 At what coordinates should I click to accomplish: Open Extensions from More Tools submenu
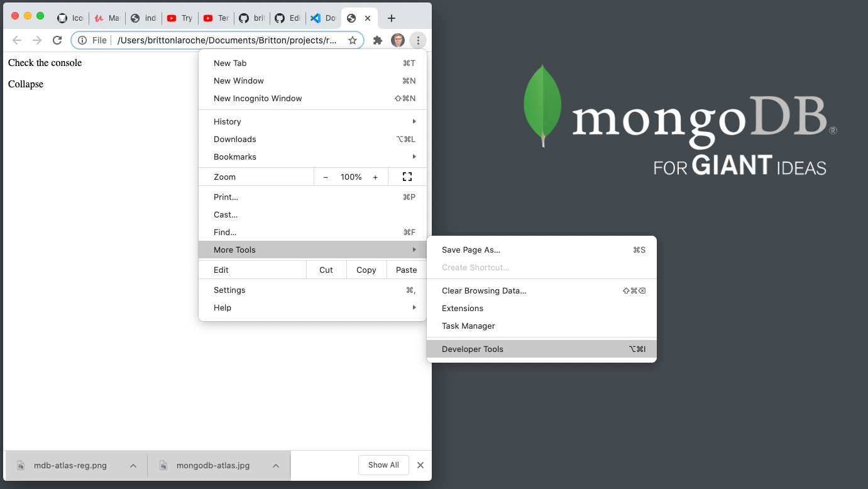tap(542, 308)
